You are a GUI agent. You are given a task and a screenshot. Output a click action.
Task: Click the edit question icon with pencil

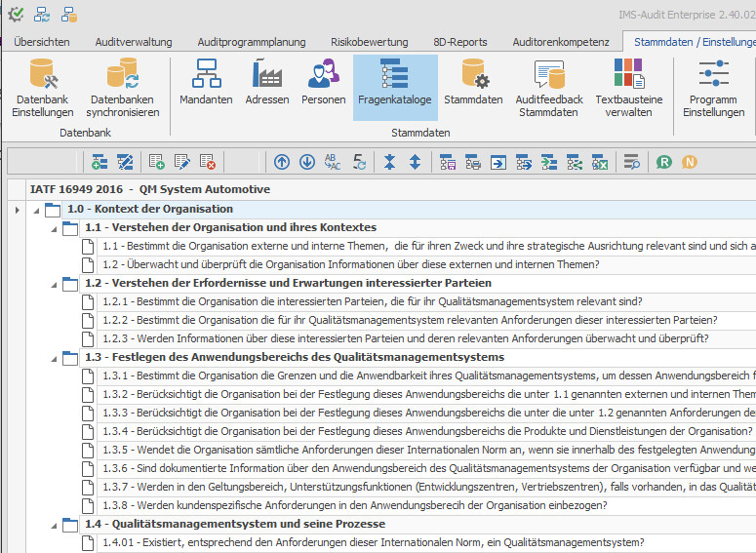181,162
